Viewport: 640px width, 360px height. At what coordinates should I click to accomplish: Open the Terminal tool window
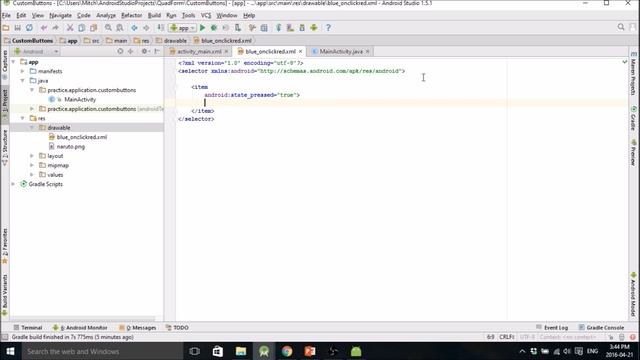[x=28, y=327]
